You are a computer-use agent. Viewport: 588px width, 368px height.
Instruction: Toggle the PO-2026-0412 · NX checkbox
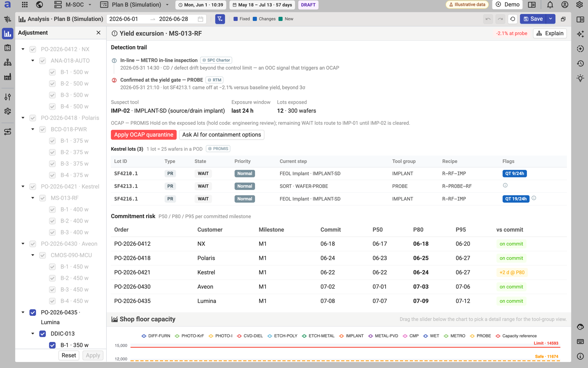(x=33, y=49)
